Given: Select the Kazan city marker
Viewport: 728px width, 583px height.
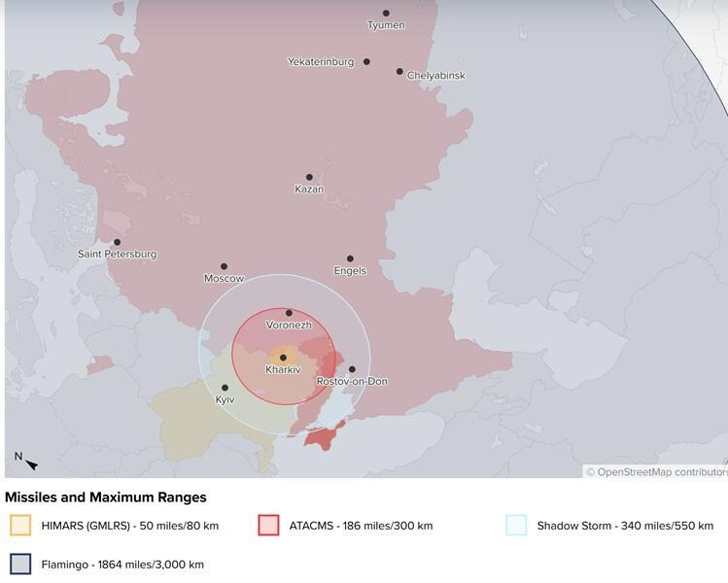Looking at the screenshot, I should point(309,178).
